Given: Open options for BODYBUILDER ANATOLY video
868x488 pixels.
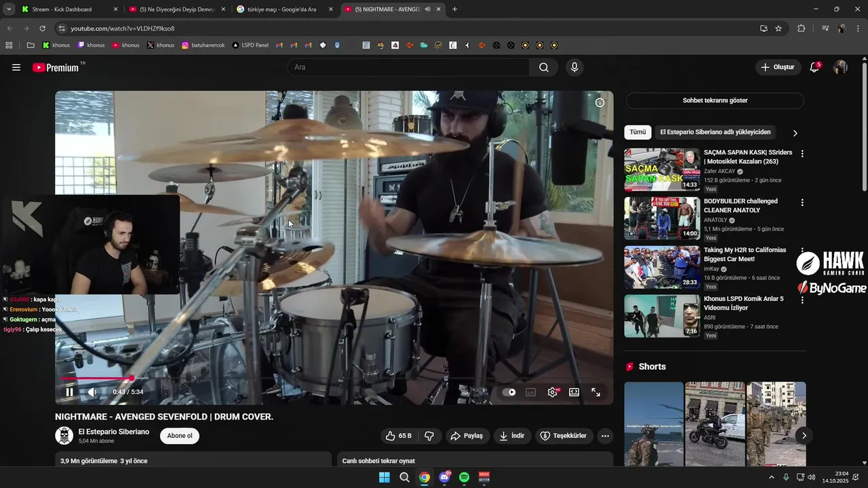Looking at the screenshot, I should coord(802,203).
